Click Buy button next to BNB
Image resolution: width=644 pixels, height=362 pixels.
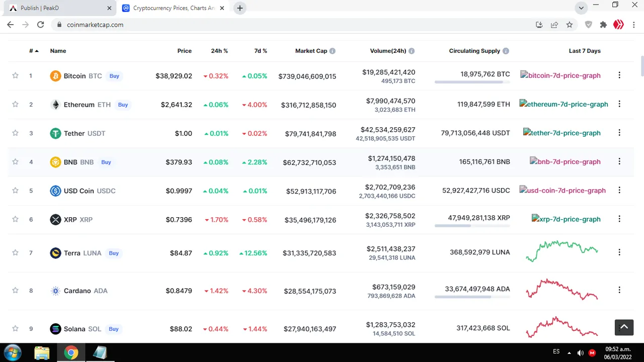tap(106, 162)
